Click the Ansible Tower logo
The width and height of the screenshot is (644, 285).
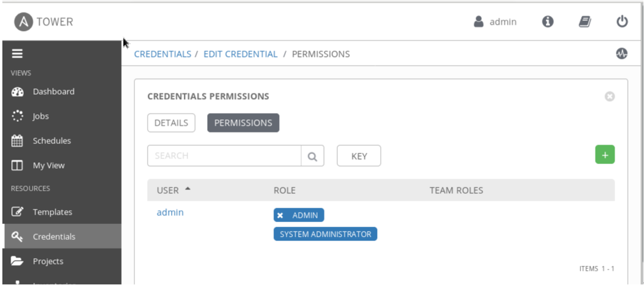point(43,22)
